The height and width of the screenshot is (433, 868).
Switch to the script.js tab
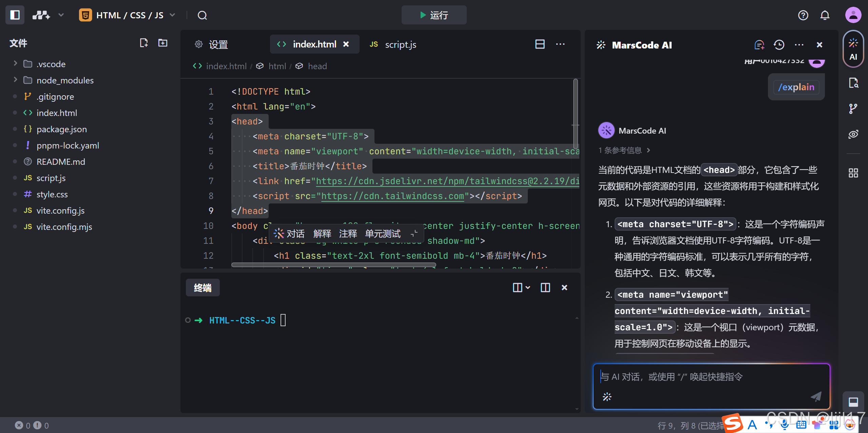tap(400, 44)
